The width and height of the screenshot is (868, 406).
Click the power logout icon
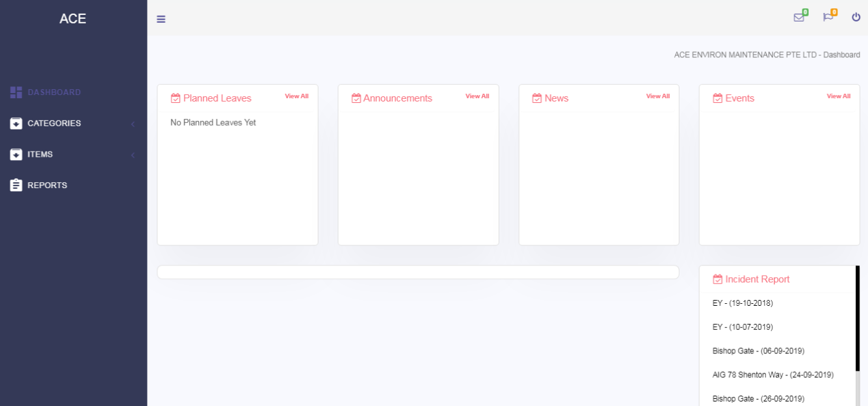coord(856,18)
